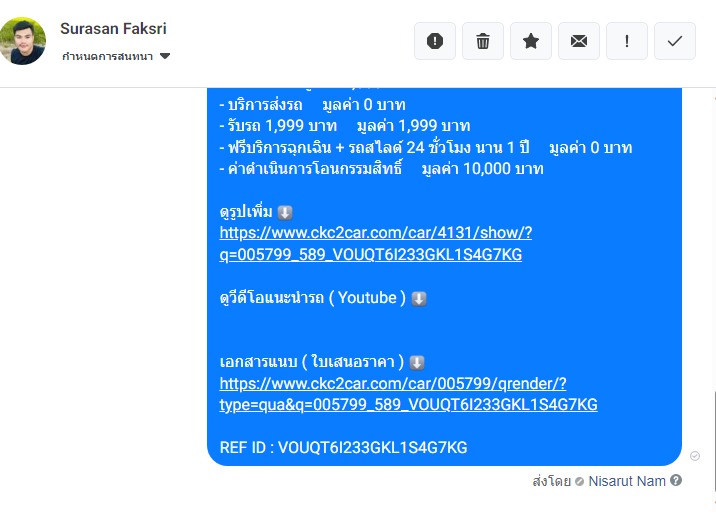Click the down-arrow emoji beside Youtube line

tap(419, 299)
